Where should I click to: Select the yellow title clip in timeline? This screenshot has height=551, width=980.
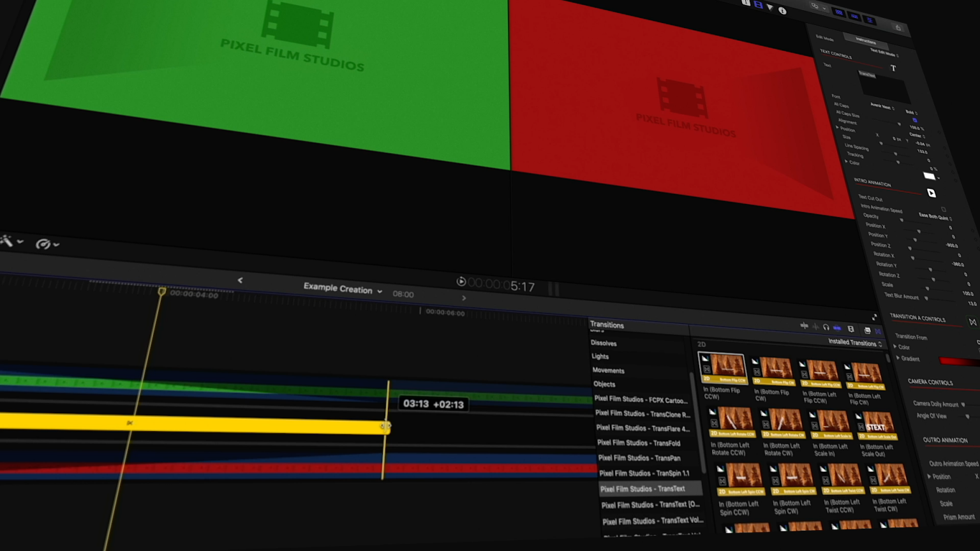[x=195, y=423]
